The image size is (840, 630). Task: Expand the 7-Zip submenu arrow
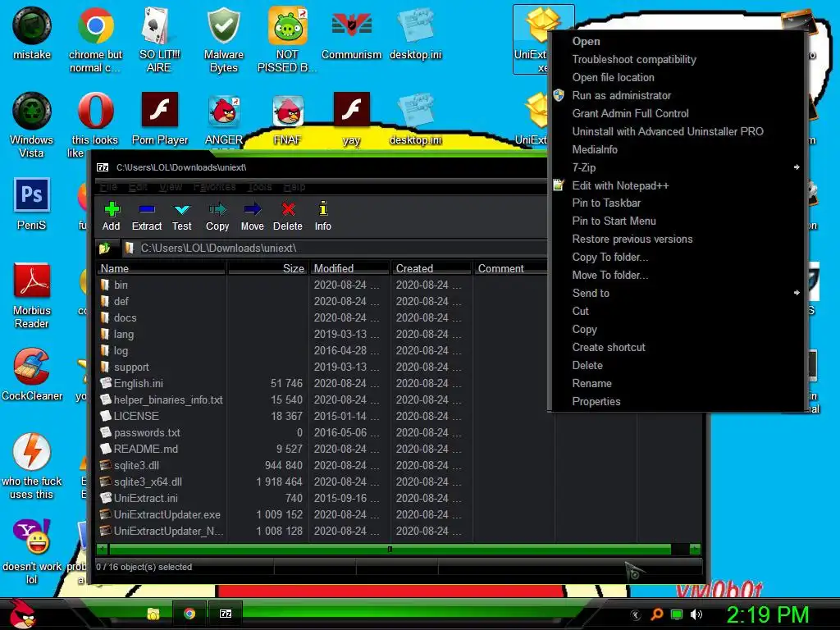coord(797,167)
